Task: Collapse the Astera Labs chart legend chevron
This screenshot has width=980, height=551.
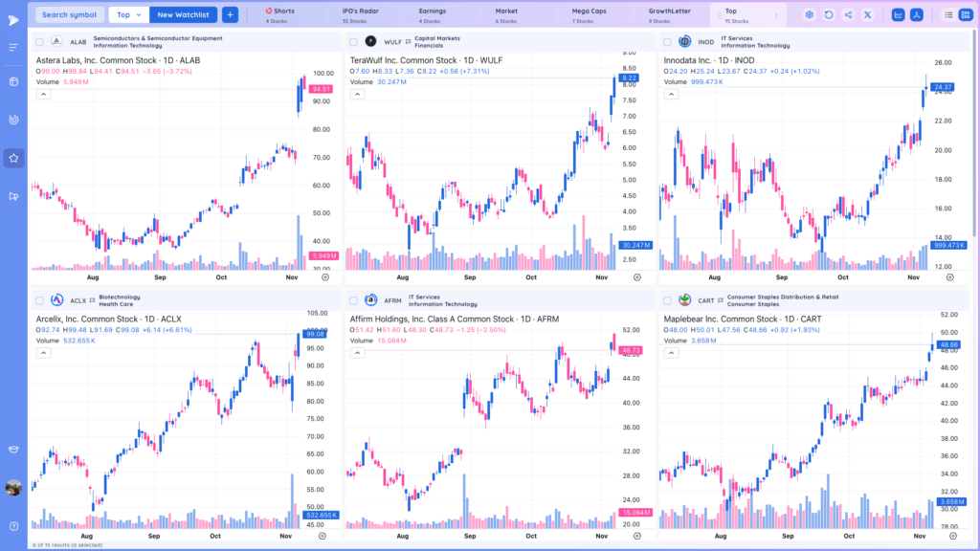Action: [43, 95]
